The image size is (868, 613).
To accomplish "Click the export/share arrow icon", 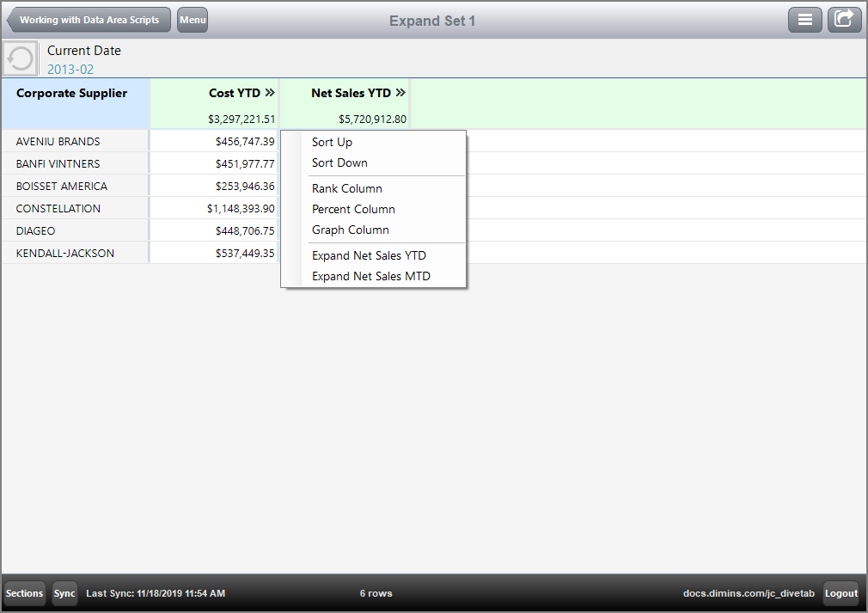I will [844, 19].
